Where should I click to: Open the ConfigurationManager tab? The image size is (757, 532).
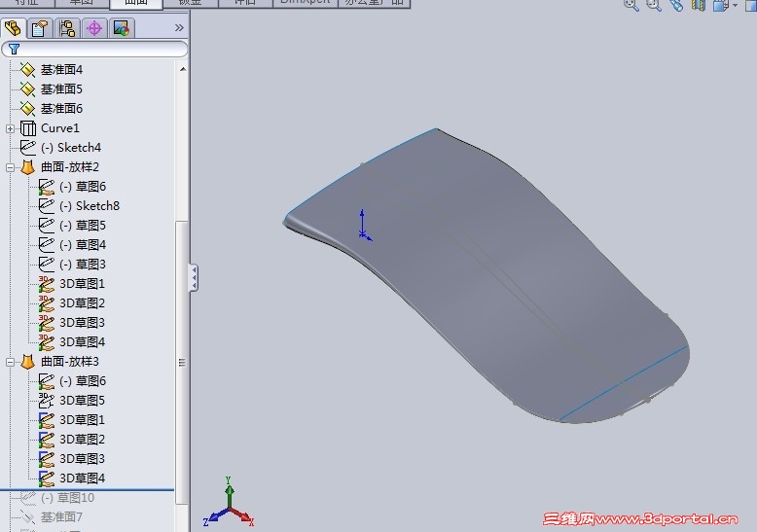click(67, 28)
